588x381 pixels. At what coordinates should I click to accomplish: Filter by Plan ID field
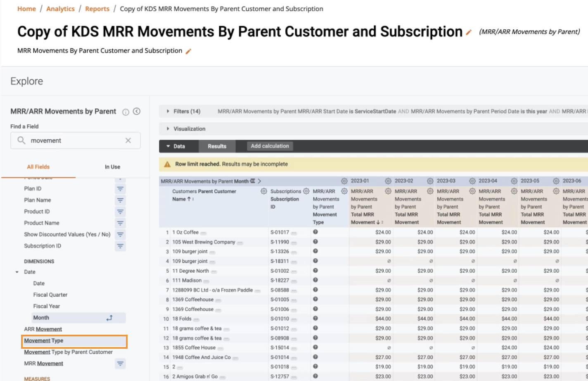120,189
